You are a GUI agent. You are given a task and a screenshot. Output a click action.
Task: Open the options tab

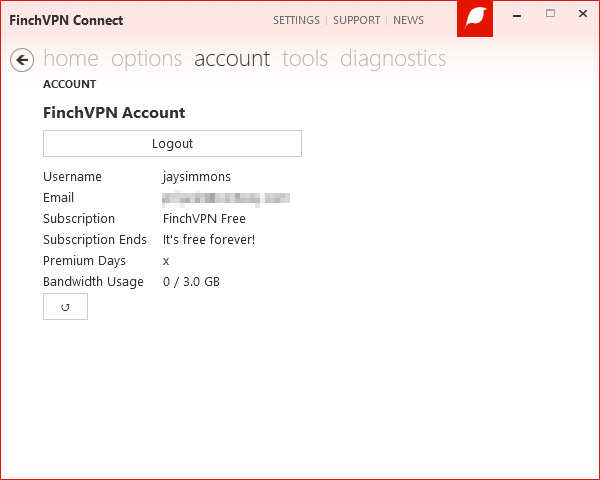pyautogui.click(x=147, y=59)
